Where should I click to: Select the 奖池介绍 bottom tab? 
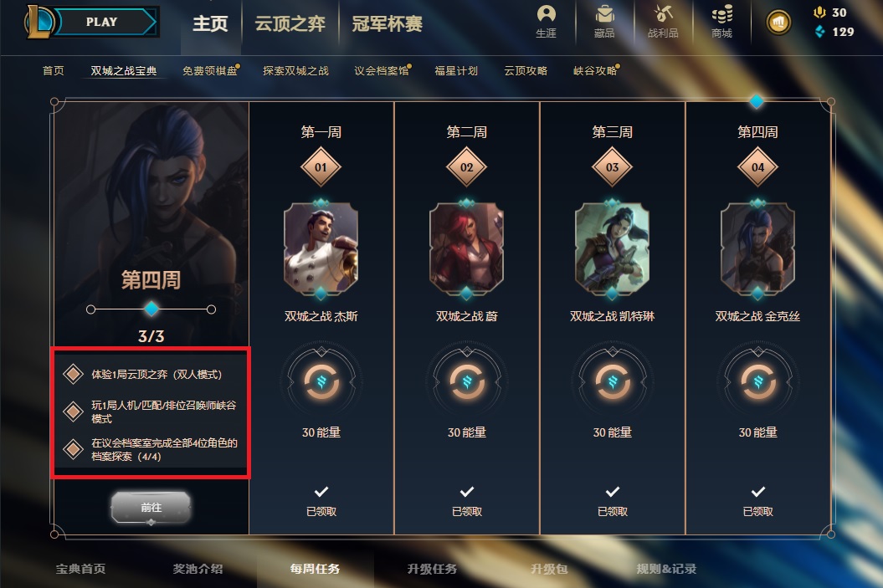tap(198, 569)
